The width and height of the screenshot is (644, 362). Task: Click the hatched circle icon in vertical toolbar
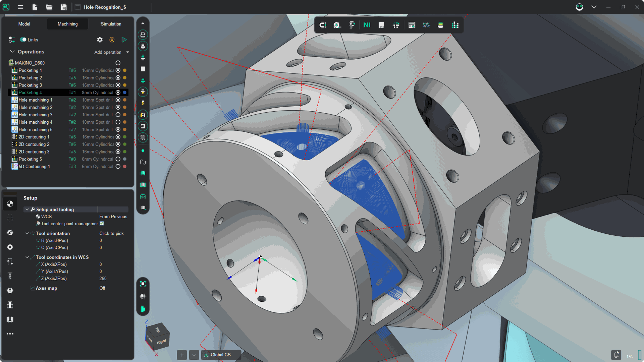coord(143,137)
